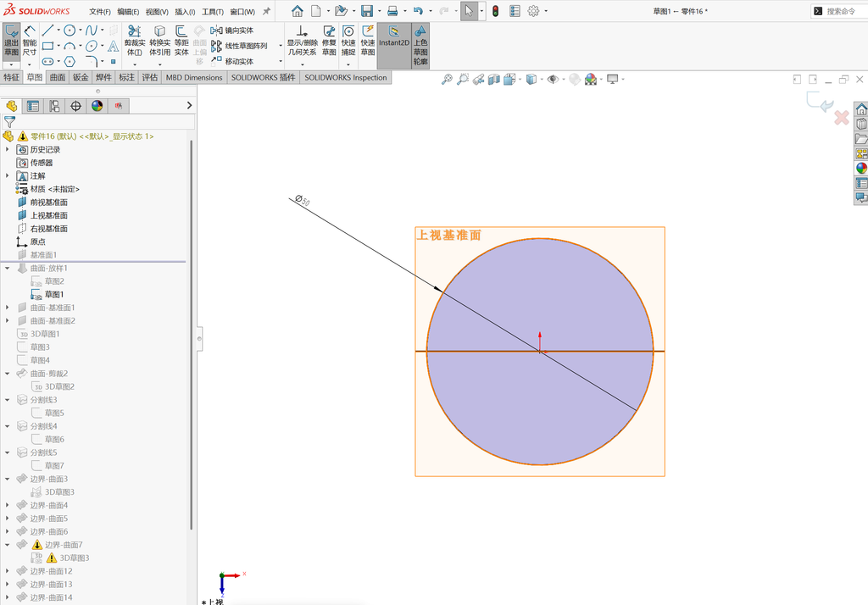Open Edit Appearance color ball in view toolbar

pyautogui.click(x=591, y=80)
